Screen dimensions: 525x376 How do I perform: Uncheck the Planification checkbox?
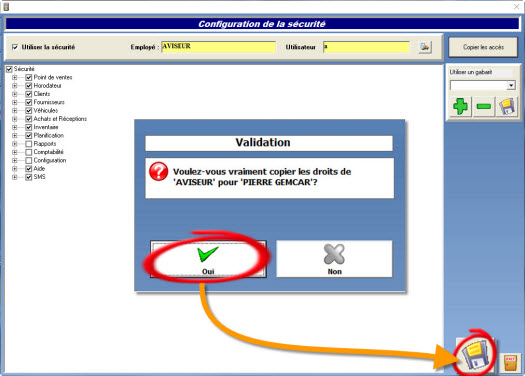point(29,136)
